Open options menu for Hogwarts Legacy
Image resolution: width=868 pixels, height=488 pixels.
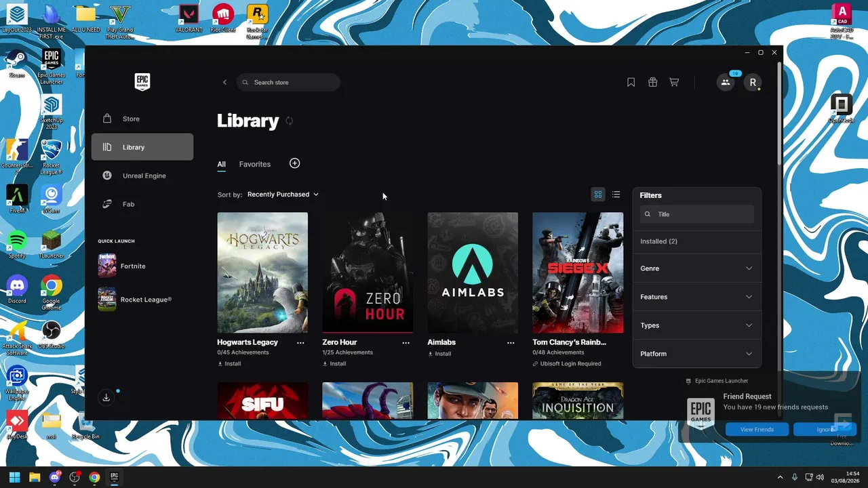[x=300, y=343]
